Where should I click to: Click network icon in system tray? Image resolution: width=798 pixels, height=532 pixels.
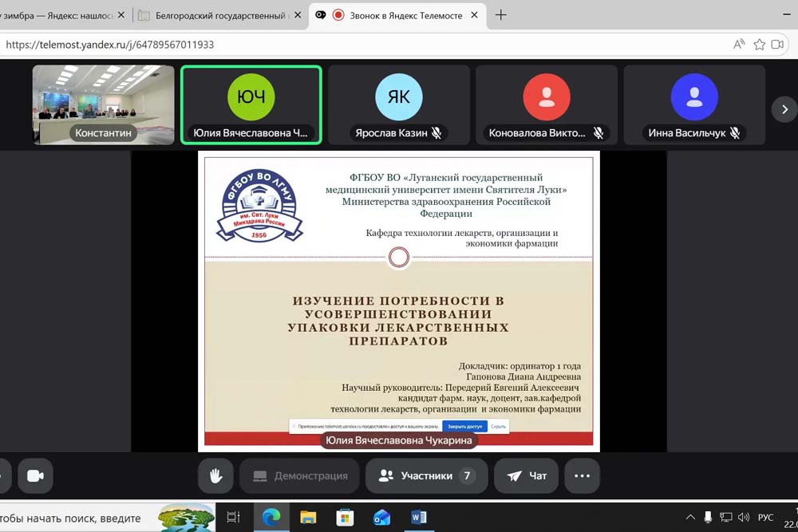pos(725,518)
